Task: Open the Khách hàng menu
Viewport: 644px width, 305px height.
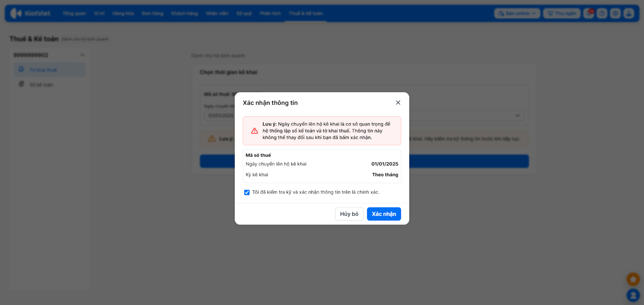Action: pyautogui.click(x=185, y=13)
